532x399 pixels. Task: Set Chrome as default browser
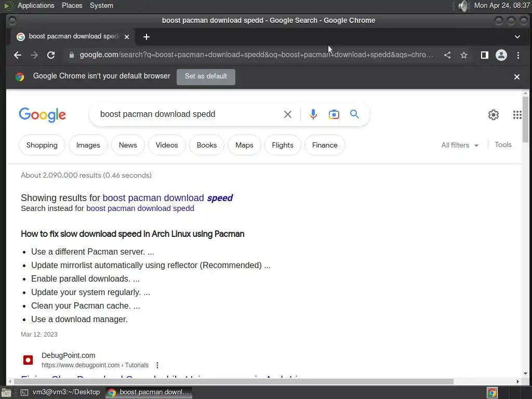tap(206, 76)
